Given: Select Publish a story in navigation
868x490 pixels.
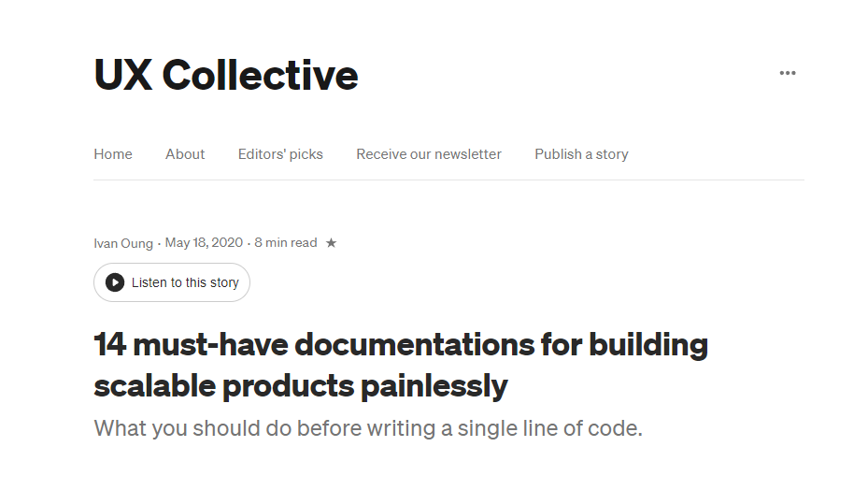Looking at the screenshot, I should coord(581,154).
